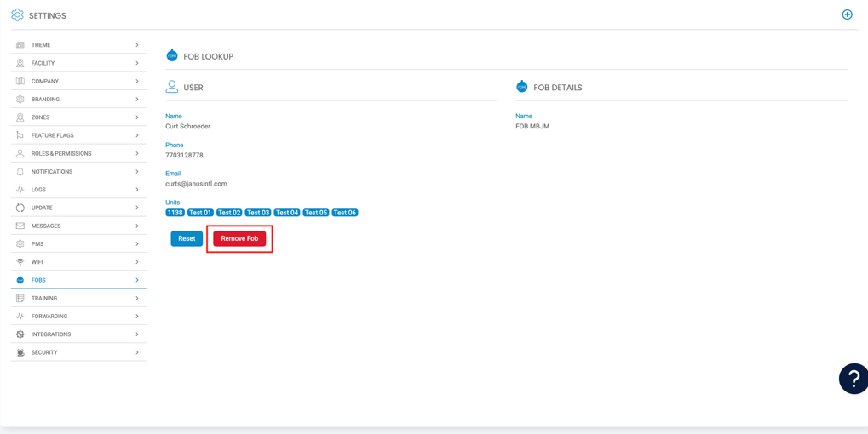Click the Test 06 unit badge
The image size is (868, 434).
tap(345, 213)
